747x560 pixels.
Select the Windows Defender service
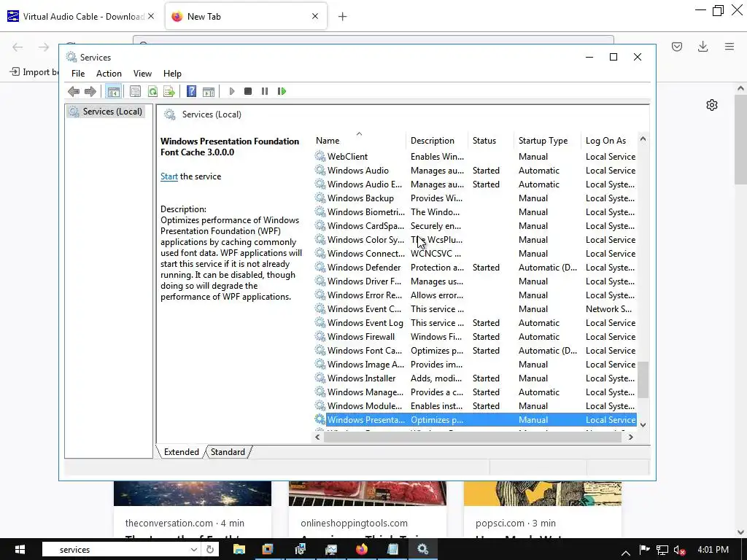[475, 268]
